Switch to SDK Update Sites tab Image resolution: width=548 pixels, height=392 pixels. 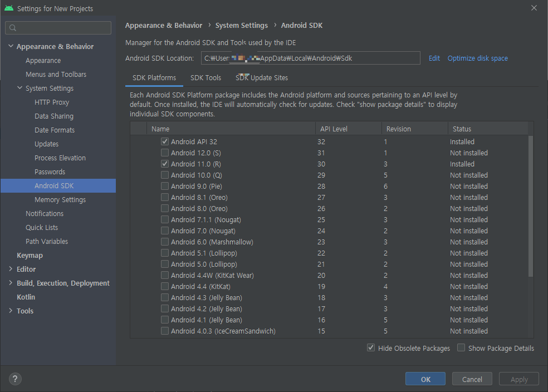click(262, 78)
